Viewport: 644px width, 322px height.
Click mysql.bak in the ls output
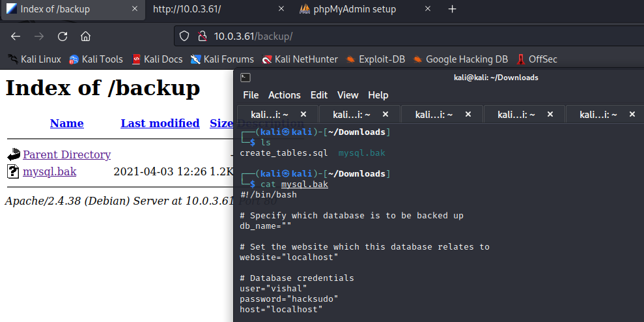[x=362, y=153]
